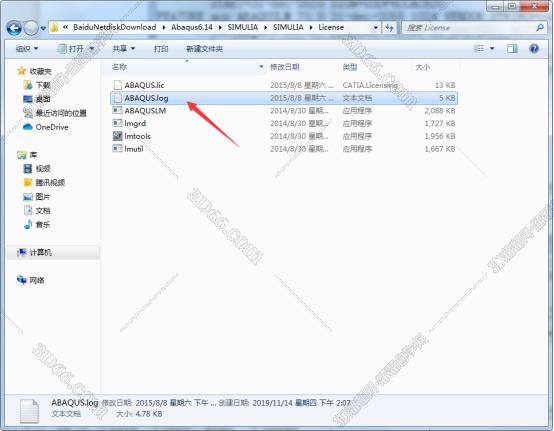
Task: Click the 2,088 KB size cell
Action: (x=440, y=111)
